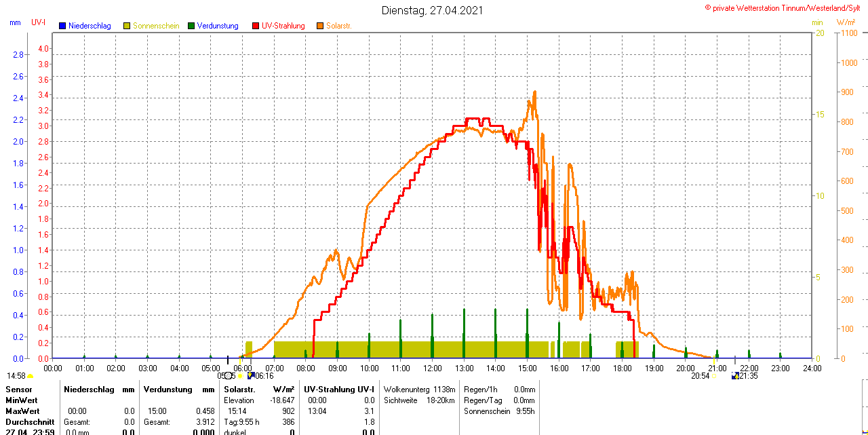
Task: Click the Niederschlag legend label
Action: click(90, 26)
